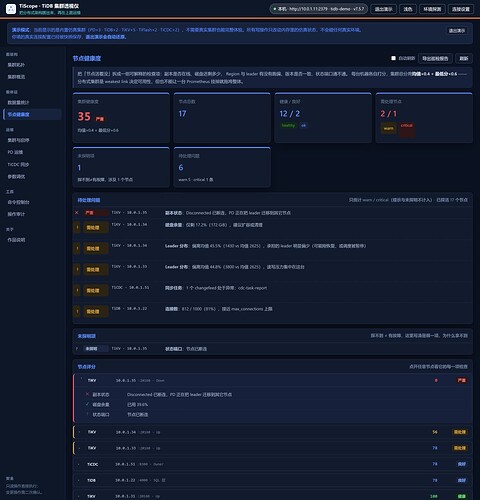Click the green status dot in the connection pill
Image resolution: width=480 pixels, height=500 pixels.
[275, 9]
